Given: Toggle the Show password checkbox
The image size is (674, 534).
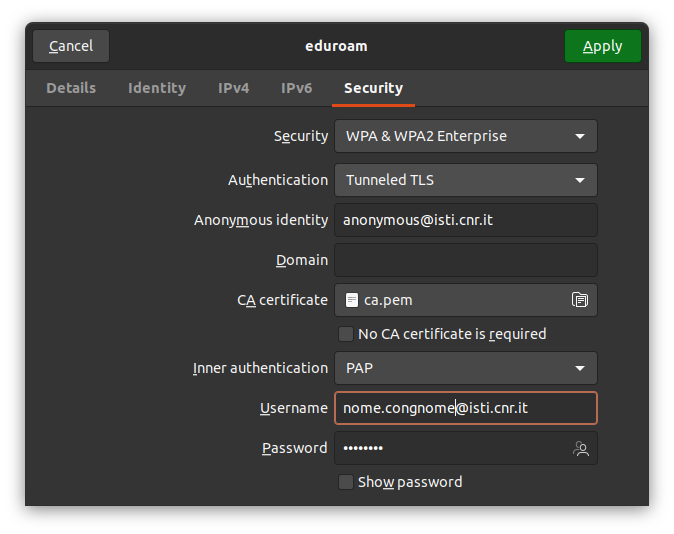Looking at the screenshot, I should [x=346, y=482].
